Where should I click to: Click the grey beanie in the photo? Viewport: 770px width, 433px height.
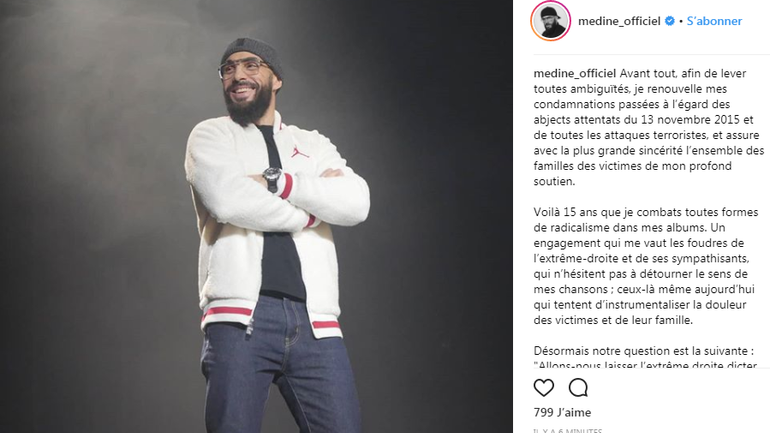coord(251,53)
